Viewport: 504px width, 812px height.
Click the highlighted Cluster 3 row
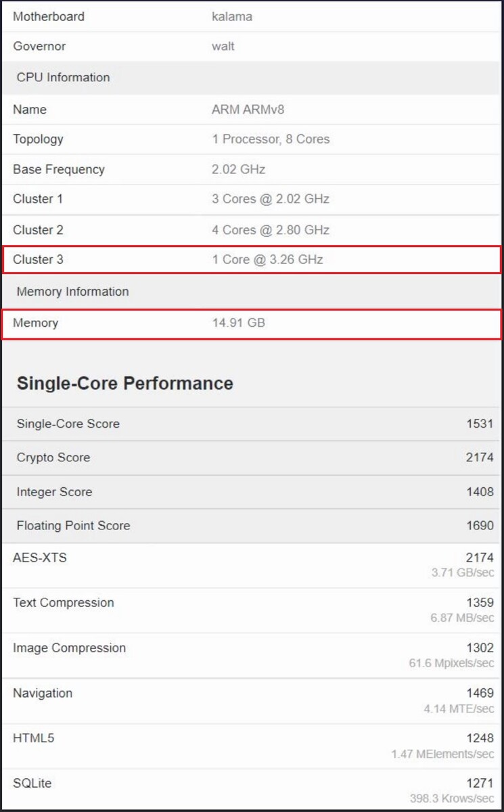pyautogui.click(x=250, y=259)
